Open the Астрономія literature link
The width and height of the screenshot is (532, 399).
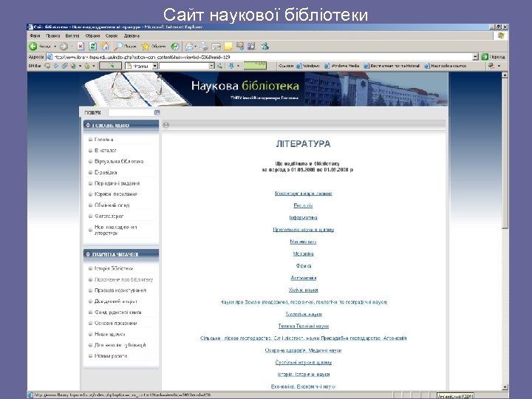[x=304, y=278]
